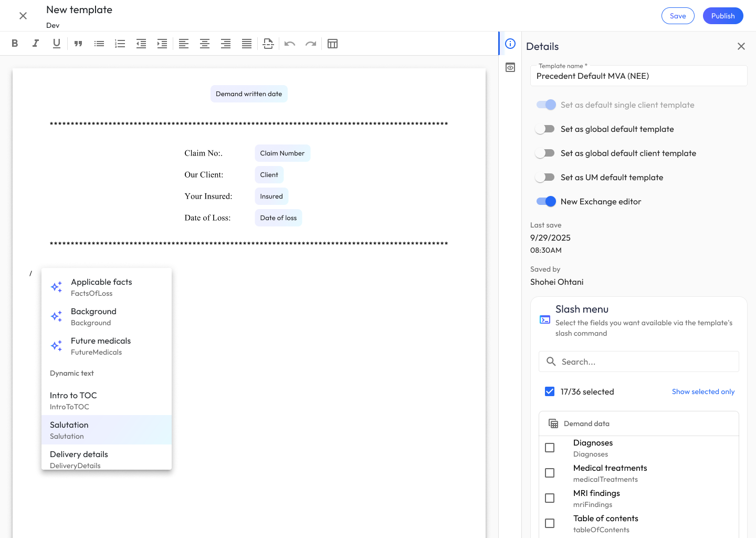
Task: Open the preview panel icon
Action: 510,67
